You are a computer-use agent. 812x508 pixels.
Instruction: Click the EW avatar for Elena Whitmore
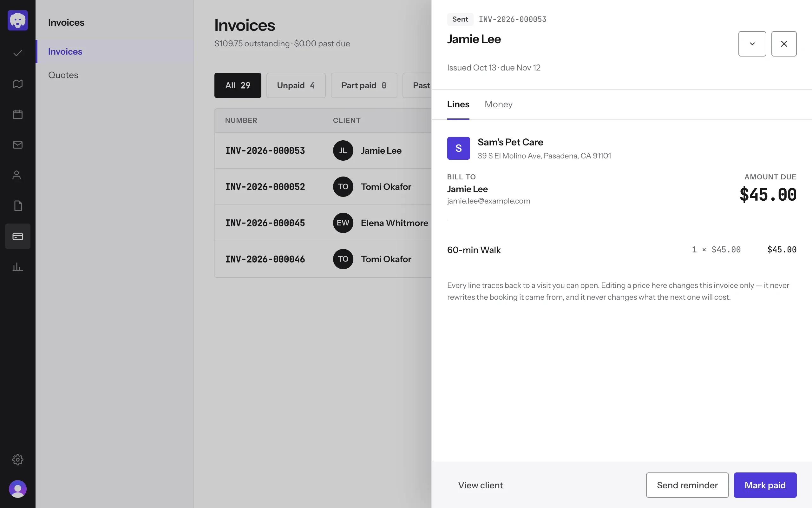343,223
